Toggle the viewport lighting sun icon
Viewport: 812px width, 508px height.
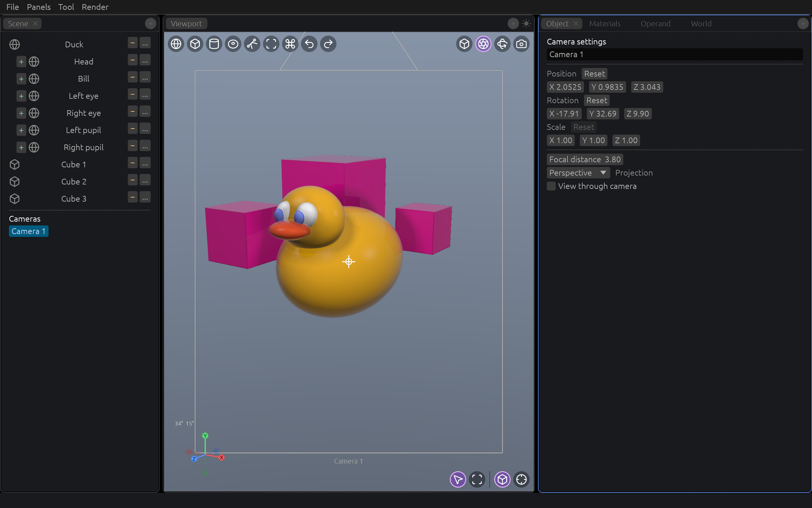click(526, 23)
